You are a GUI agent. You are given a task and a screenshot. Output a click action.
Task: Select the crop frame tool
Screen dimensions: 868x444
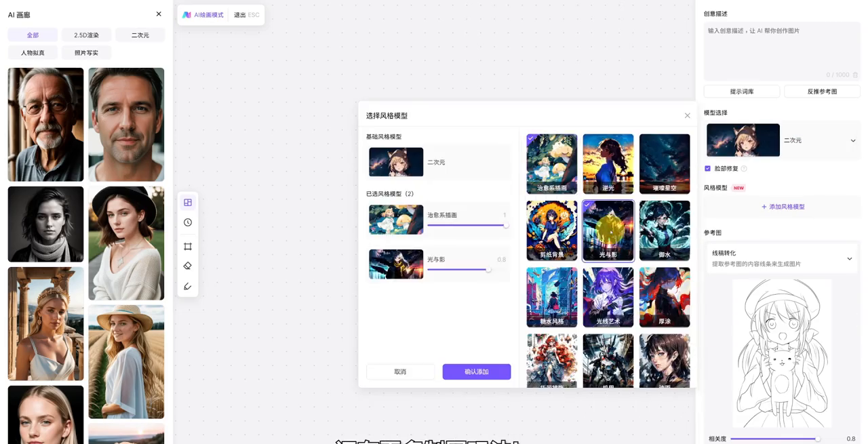tap(188, 246)
